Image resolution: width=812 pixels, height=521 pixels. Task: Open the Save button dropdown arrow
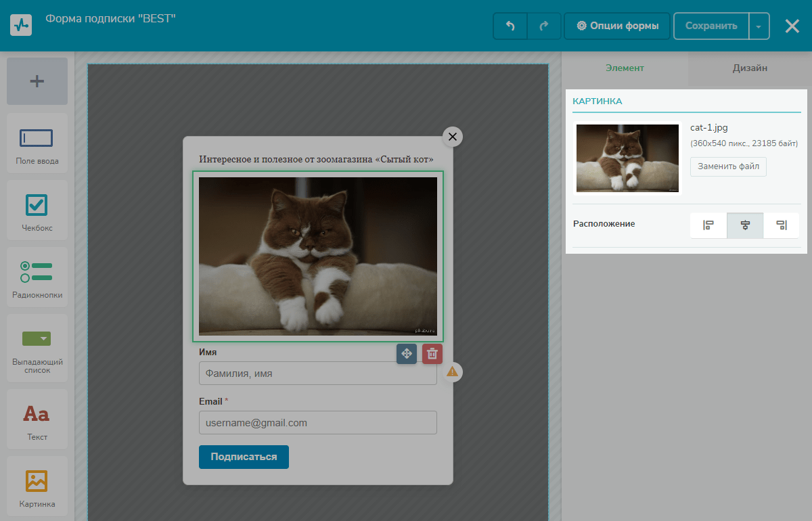click(x=759, y=26)
